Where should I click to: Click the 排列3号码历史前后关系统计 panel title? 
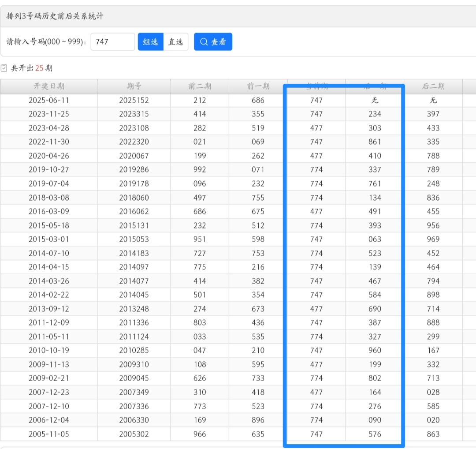pyautogui.click(x=55, y=16)
